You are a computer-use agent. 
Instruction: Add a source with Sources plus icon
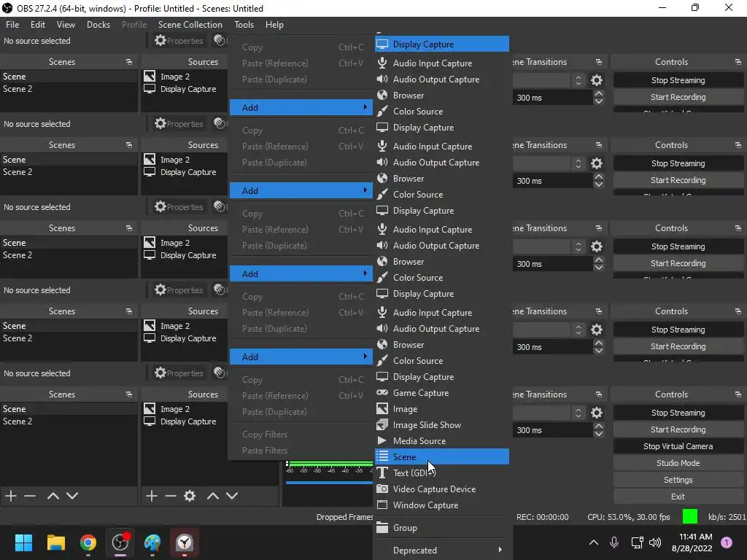(152, 496)
